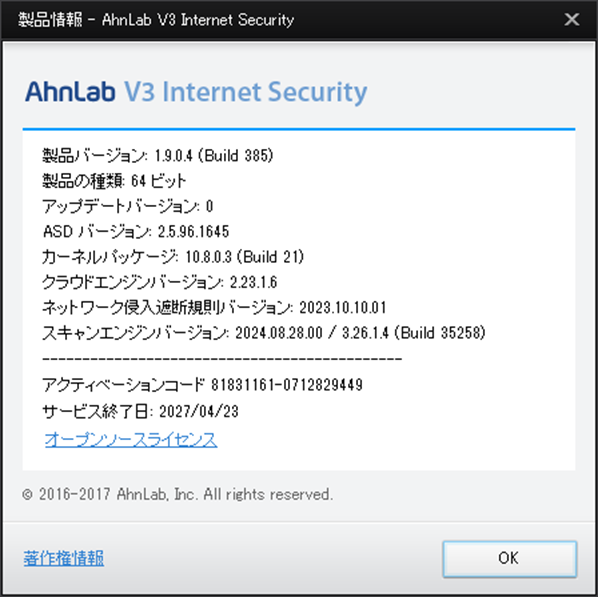The image size is (598, 597).
Task: Close the 製品情報 dialog with the X
Action: [572, 19]
